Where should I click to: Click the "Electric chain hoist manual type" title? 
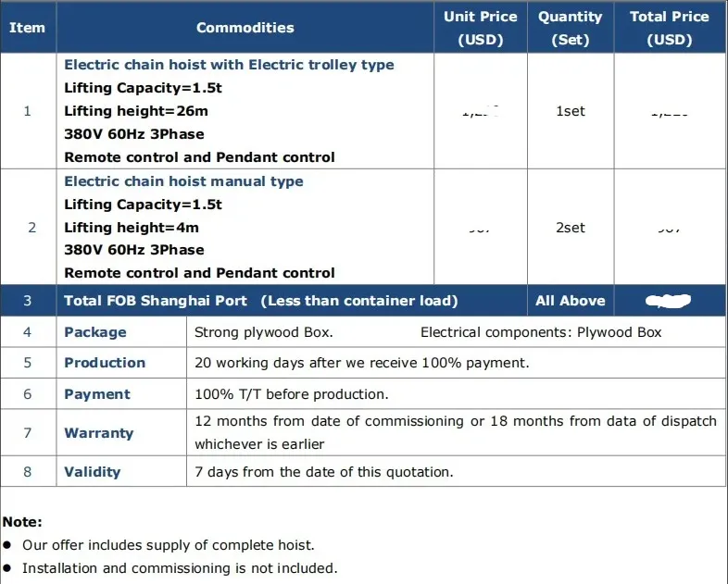(183, 181)
